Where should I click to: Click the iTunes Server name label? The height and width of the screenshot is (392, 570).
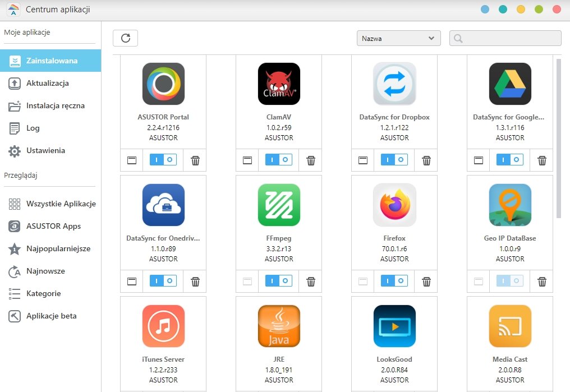point(163,359)
